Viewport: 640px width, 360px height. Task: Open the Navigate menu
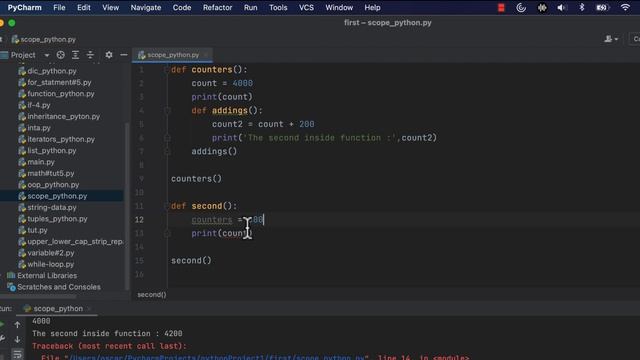pos(146,7)
